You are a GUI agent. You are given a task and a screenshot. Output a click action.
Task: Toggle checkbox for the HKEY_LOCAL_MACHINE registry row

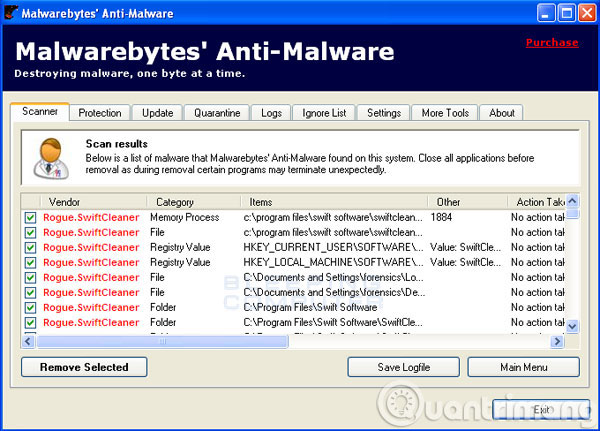click(x=30, y=262)
